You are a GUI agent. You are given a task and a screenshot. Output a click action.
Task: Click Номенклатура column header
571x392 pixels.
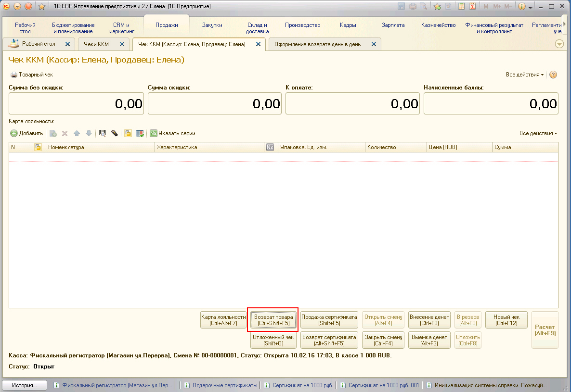[x=100, y=147]
